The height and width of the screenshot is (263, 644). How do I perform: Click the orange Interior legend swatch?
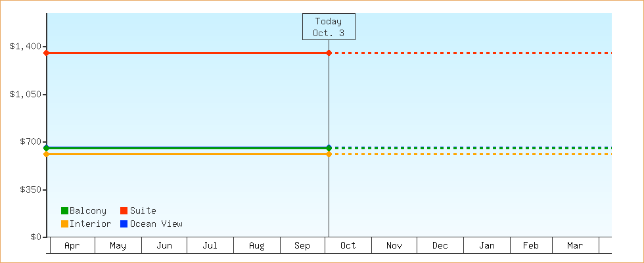tap(64, 224)
